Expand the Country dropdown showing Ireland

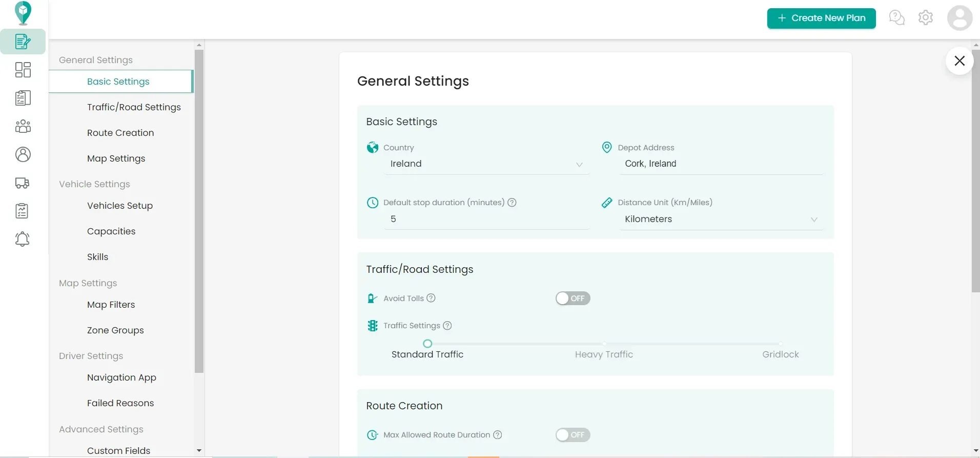(x=486, y=164)
